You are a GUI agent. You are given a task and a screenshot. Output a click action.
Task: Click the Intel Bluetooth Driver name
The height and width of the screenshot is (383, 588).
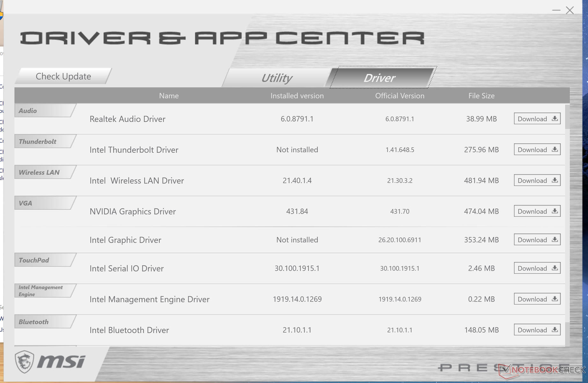click(x=129, y=330)
